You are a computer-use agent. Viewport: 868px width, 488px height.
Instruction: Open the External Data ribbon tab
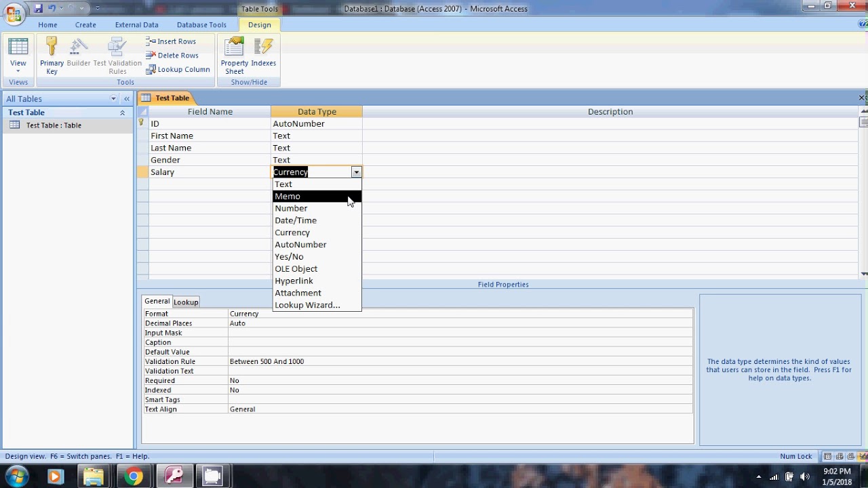pos(136,25)
